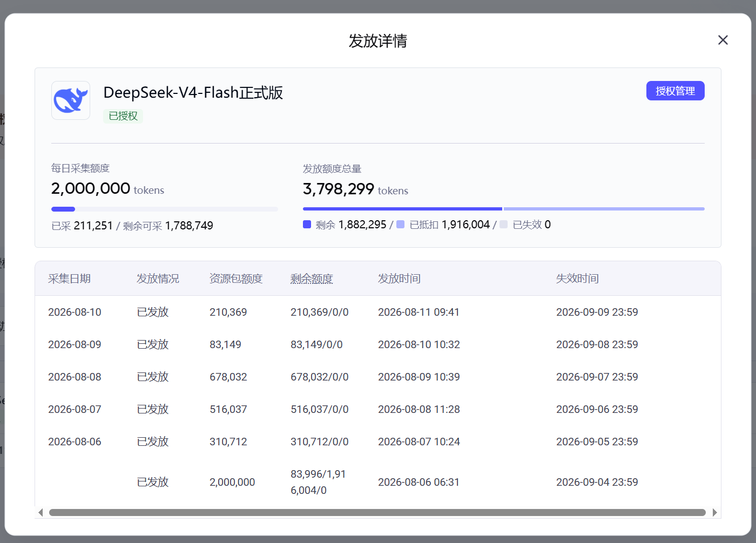Click the 83,996/1,916,004/0 remaining quota cell

tap(318, 482)
